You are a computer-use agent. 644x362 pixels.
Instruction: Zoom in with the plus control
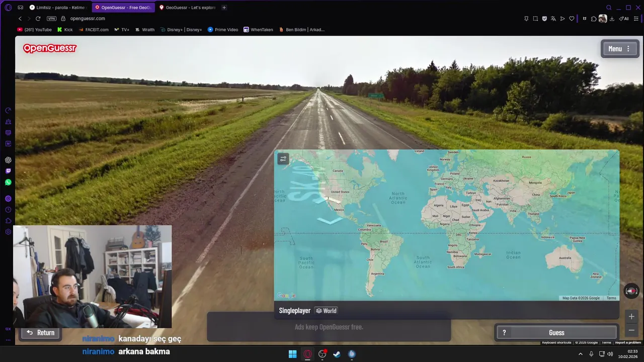631,316
